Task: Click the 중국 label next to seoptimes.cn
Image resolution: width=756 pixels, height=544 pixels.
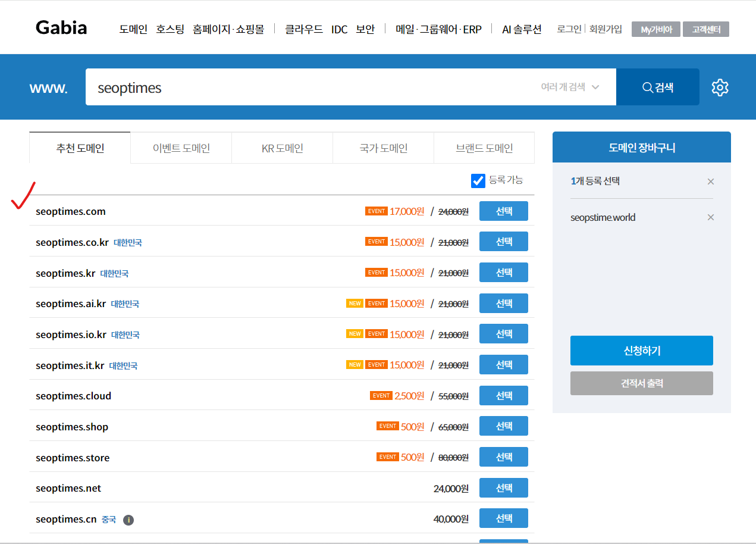Action: pyautogui.click(x=109, y=520)
